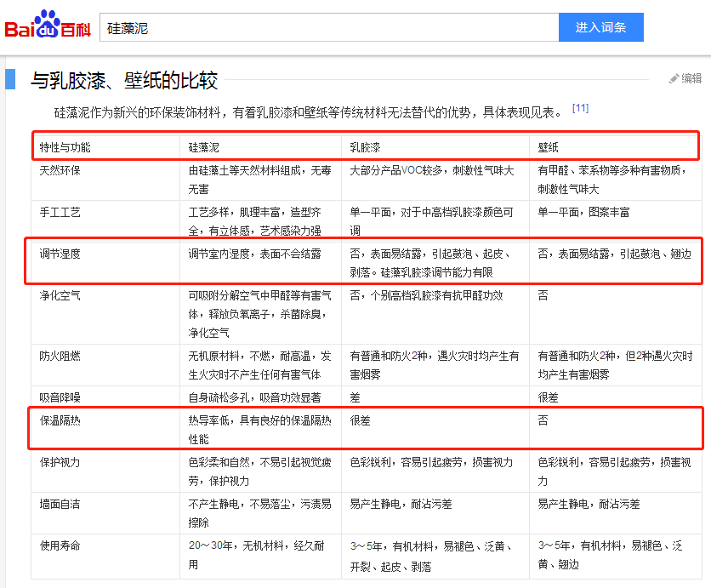Screen dimensions: 711x588
Task: Click the 壁纸 column header
Action: point(548,147)
